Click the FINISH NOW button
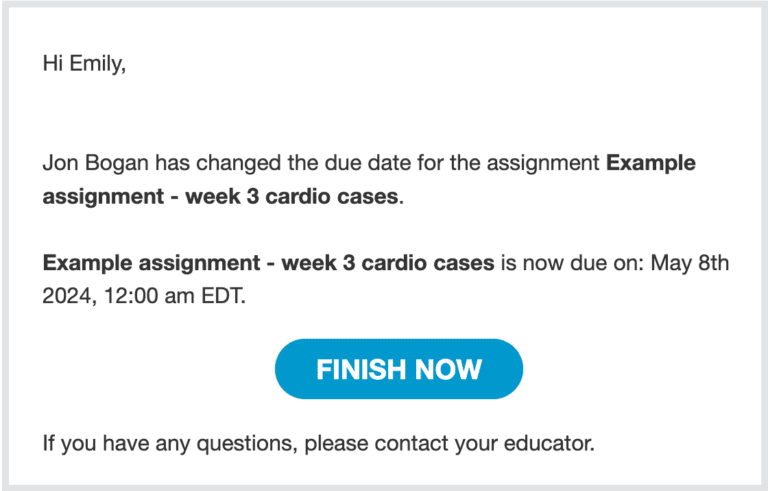 click(398, 369)
